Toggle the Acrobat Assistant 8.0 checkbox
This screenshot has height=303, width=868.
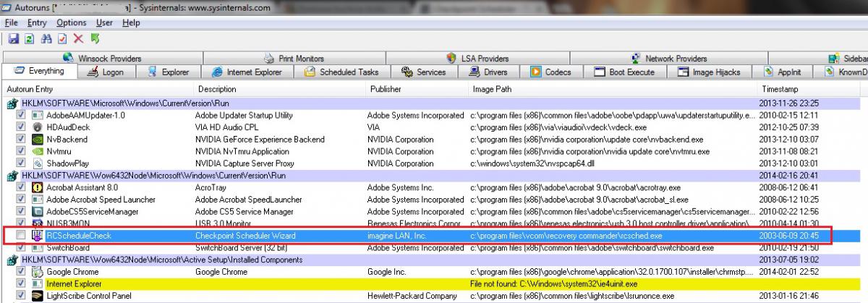click(22, 187)
